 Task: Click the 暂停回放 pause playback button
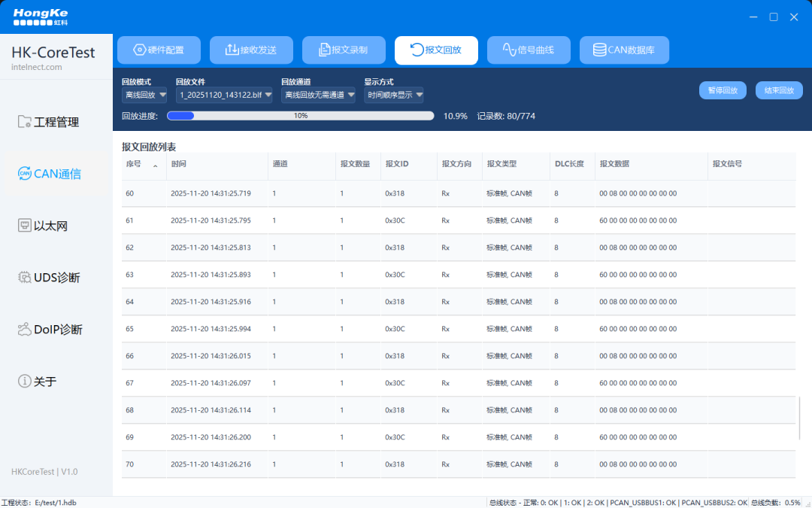tap(723, 90)
